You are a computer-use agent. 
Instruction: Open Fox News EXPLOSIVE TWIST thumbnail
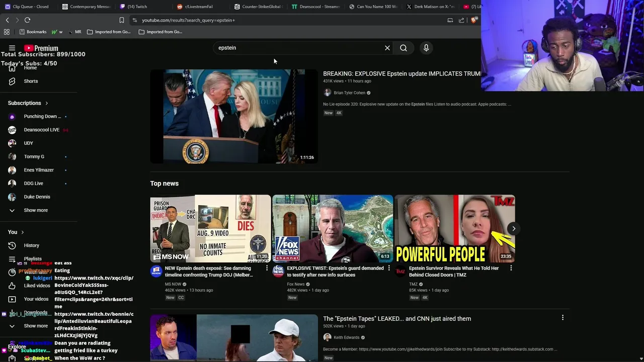click(333, 229)
